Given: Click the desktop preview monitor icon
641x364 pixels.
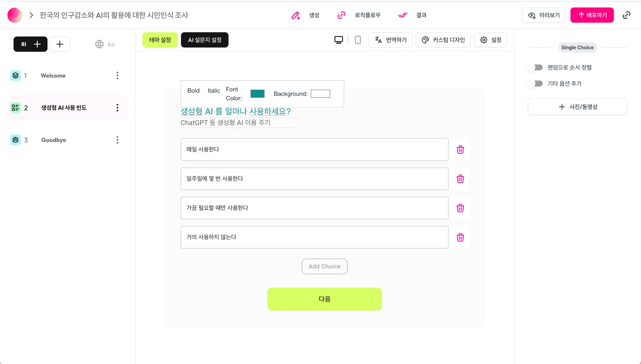Looking at the screenshot, I should tap(339, 40).
